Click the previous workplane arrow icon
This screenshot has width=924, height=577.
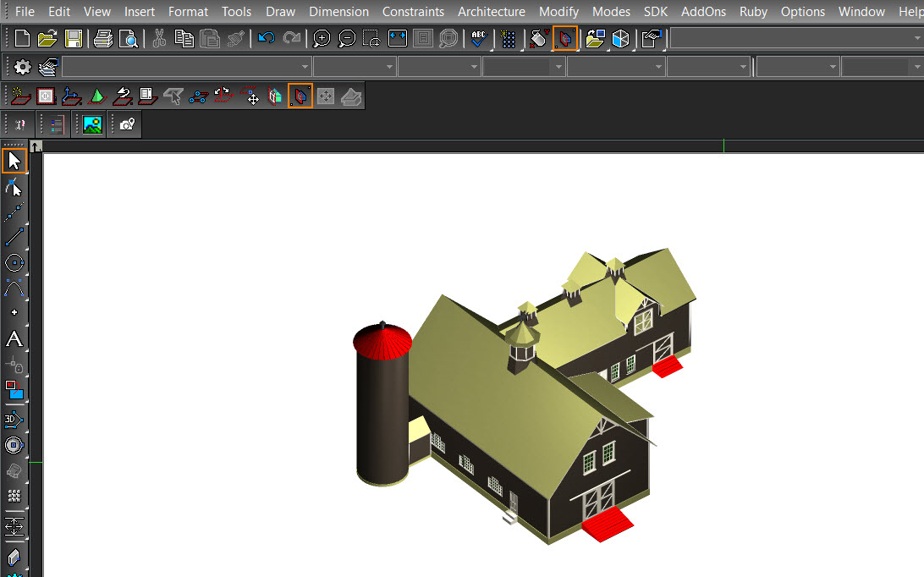click(x=123, y=96)
